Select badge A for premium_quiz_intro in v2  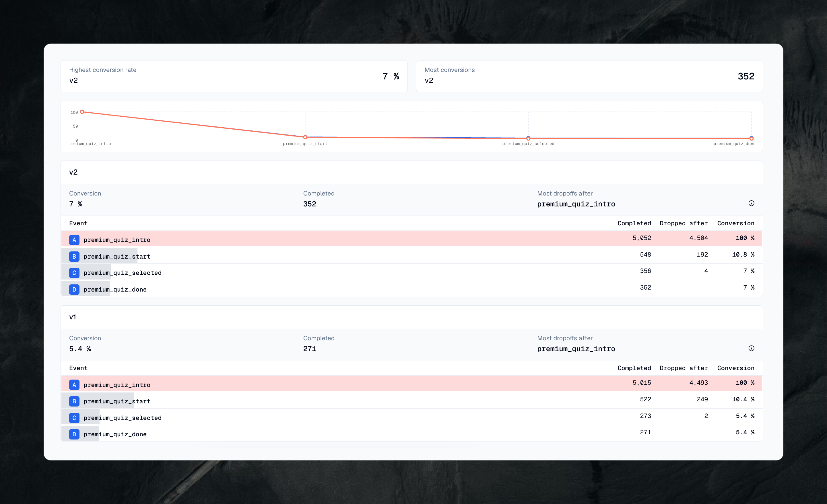click(74, 239)
